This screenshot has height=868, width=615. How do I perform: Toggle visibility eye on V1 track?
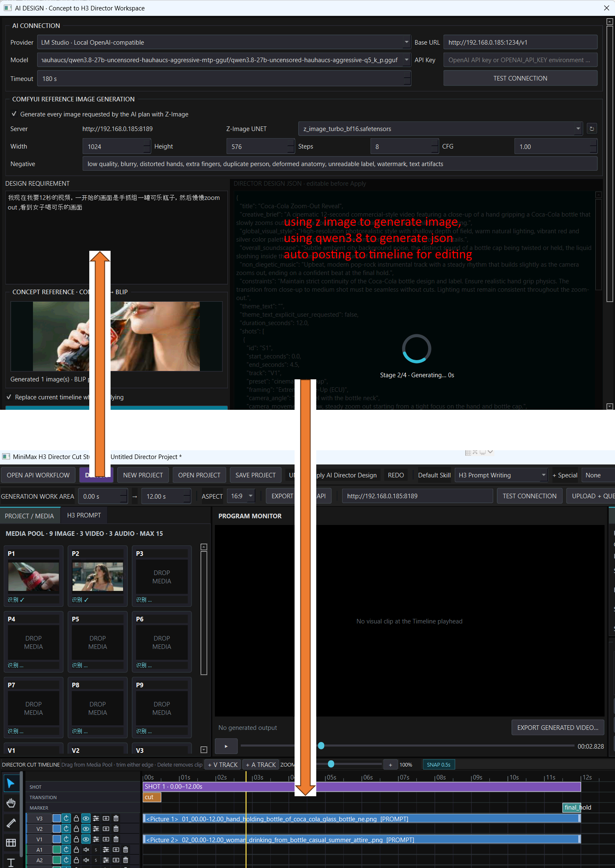[x=86, y=839]
